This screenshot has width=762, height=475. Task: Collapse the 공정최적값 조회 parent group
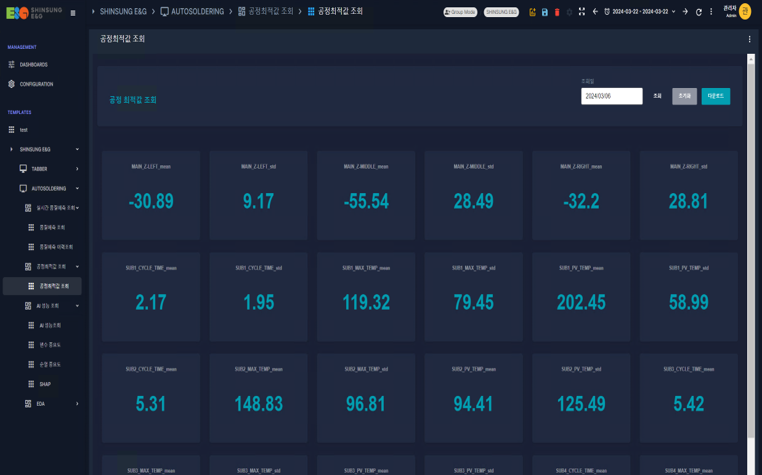click(77, 266)
